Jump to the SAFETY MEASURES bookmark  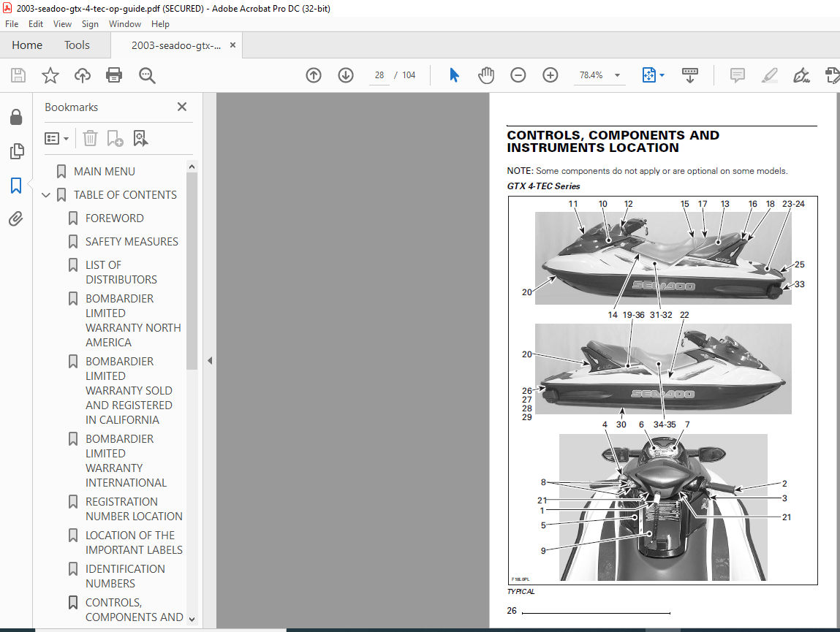132,242
